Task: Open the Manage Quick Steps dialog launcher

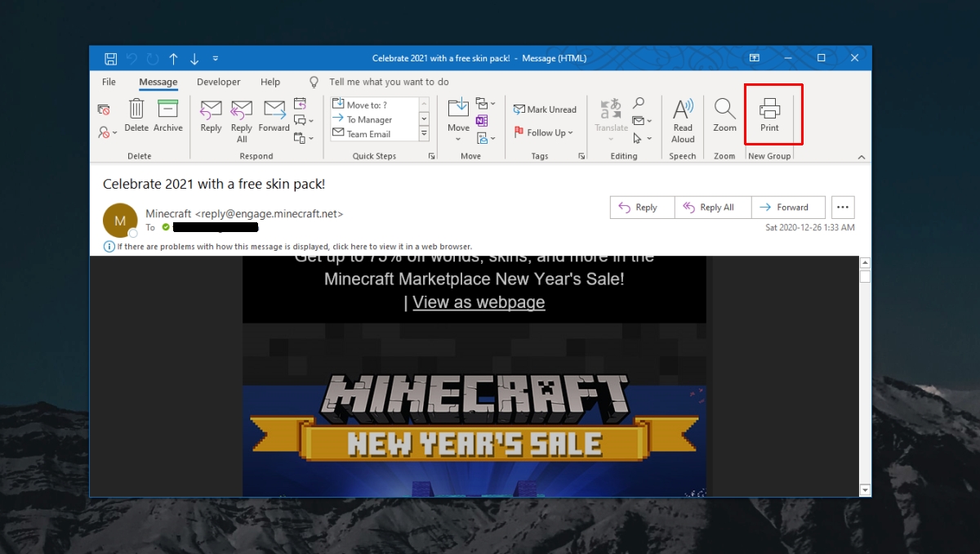Action: [431, 156]
